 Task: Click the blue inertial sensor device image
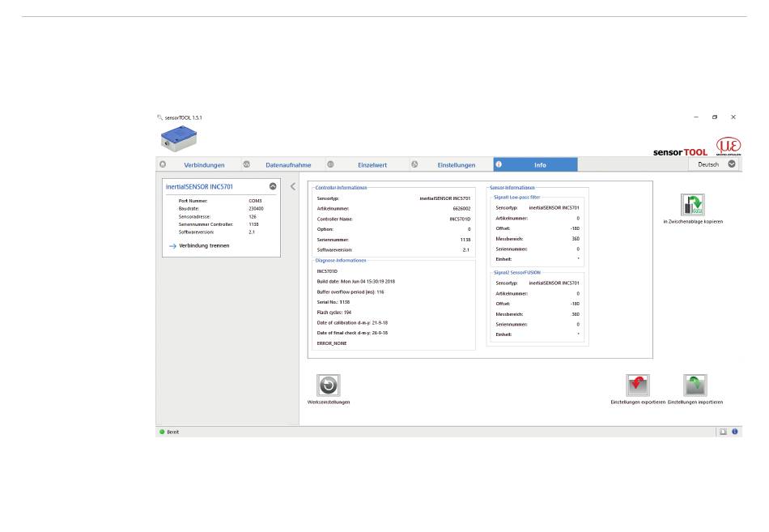pyautogui.click(x=179, y=138)
